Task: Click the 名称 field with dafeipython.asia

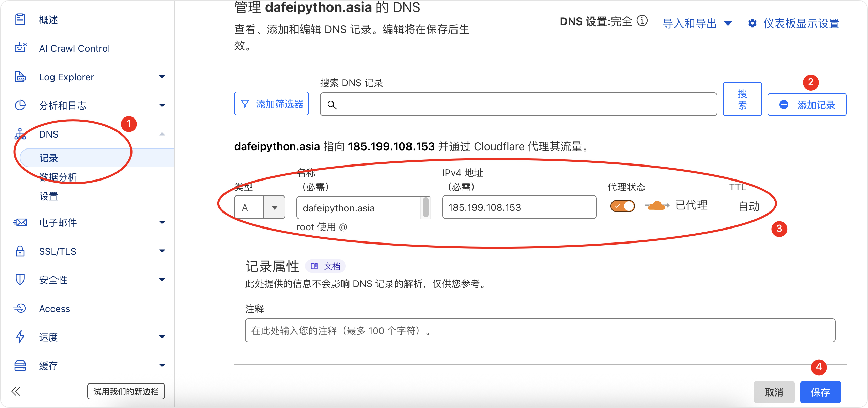Action: 363,207
